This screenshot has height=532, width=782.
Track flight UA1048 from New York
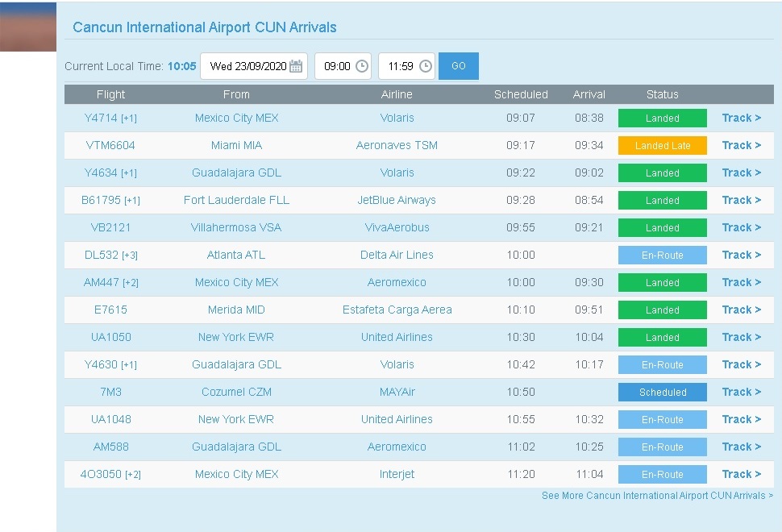point(742,419)
